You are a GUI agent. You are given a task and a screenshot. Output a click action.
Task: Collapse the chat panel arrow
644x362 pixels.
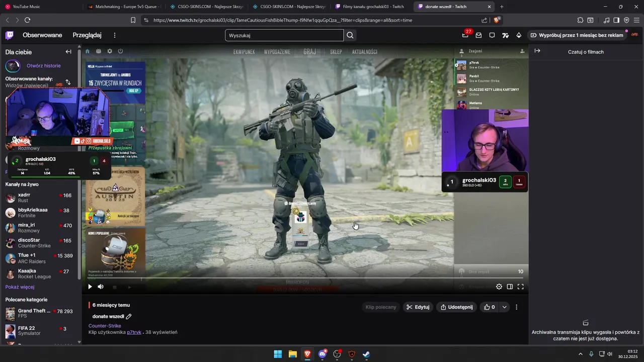coord(537,51)
